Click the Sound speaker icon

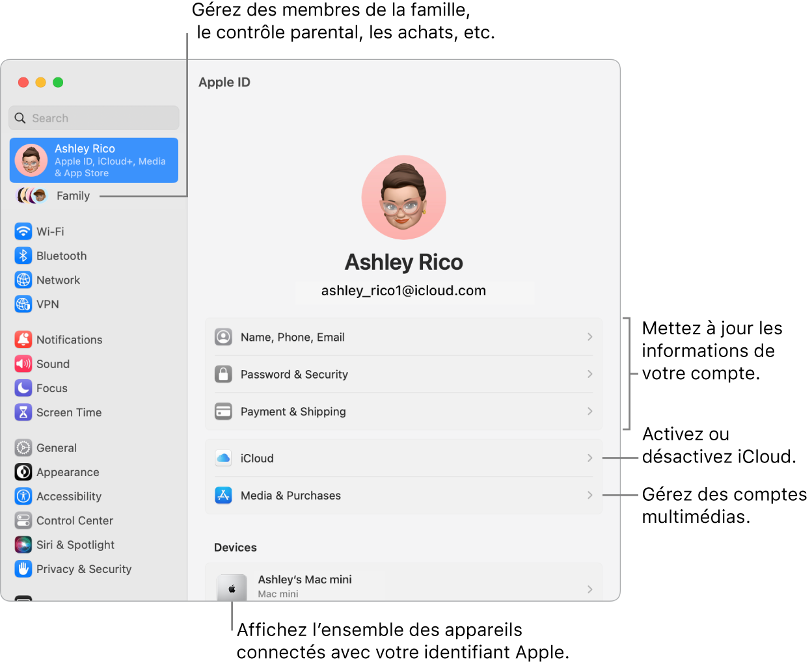[x=23, y=364]
